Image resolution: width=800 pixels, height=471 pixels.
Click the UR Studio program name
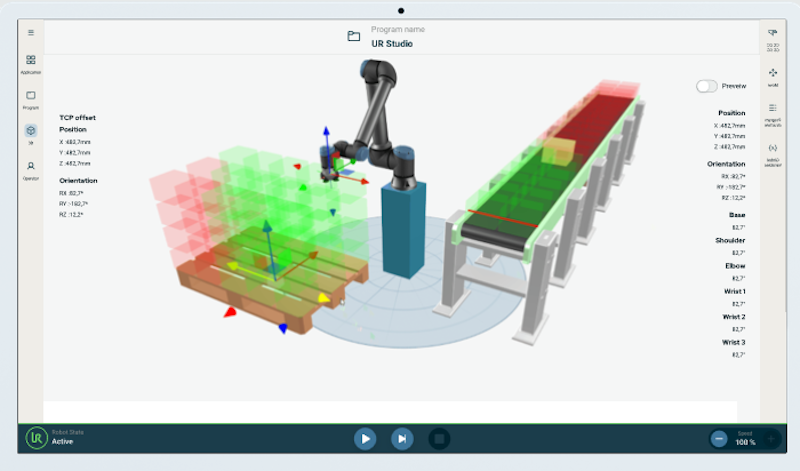[x=392, y=44]
